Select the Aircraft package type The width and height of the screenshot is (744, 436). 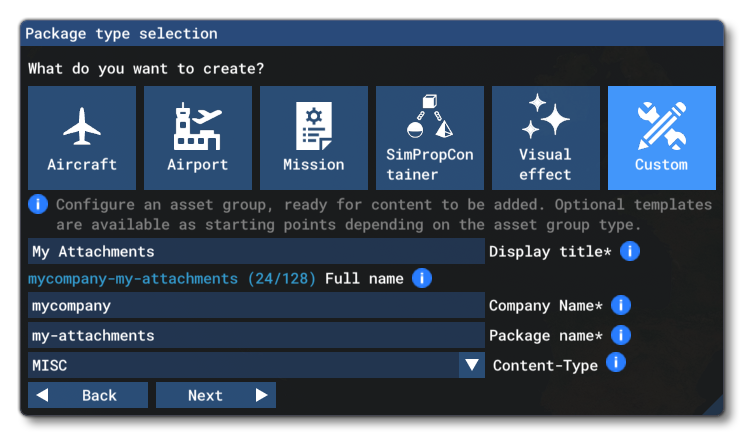(82, 138)
